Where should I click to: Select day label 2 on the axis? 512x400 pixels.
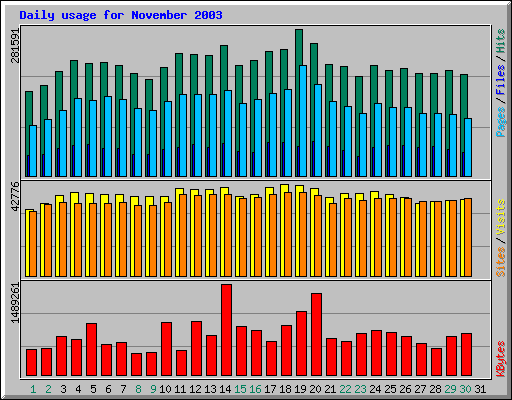[48, 389]
